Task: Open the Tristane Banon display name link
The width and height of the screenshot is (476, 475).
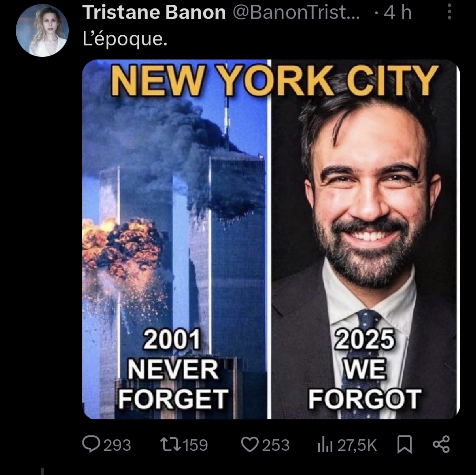Action: tap(154, 13)
